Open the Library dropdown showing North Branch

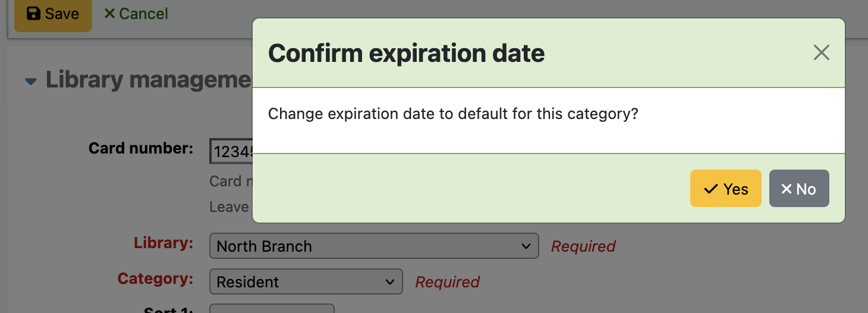[373, 246]
